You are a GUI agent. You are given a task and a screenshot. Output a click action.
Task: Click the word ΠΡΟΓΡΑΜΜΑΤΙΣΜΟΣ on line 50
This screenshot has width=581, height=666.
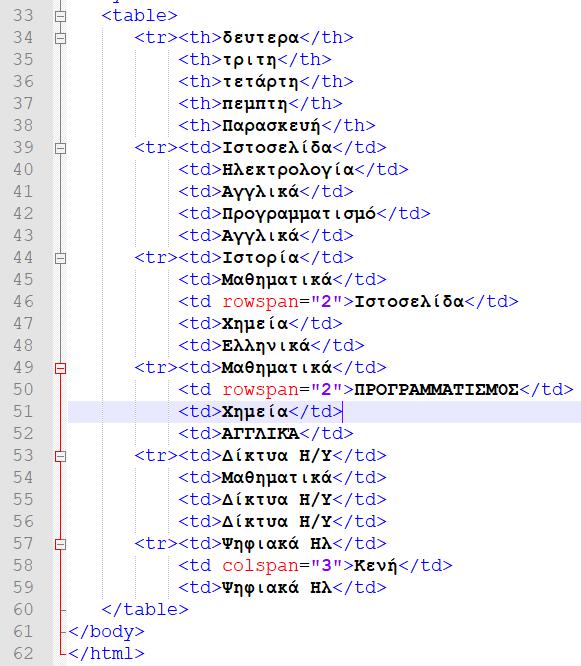click(x=437, y=389)
